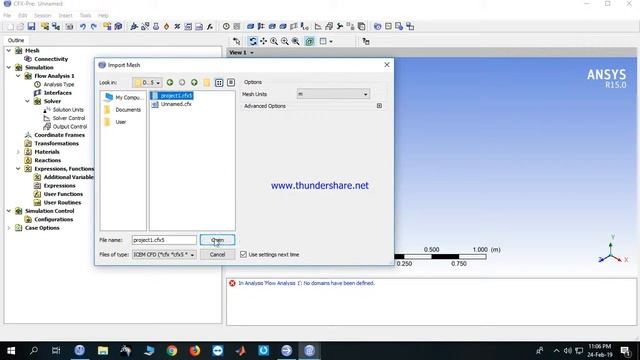Image resolution: width=640 pixels, height=360 pixels.
Task: Click Chrome icon on the taskbar
Action: coord(172,351)
